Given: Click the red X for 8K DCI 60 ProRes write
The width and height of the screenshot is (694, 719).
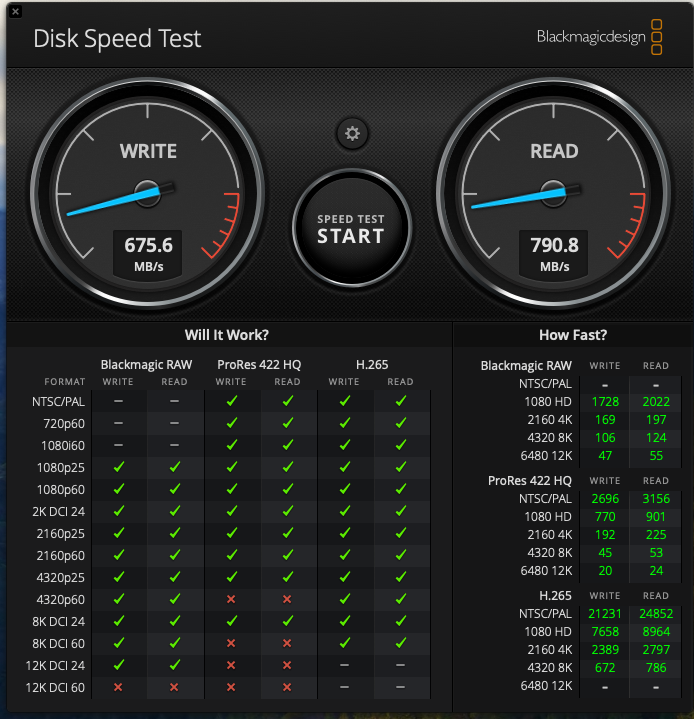Looking at the screenshot, I should tap(231, 643).
